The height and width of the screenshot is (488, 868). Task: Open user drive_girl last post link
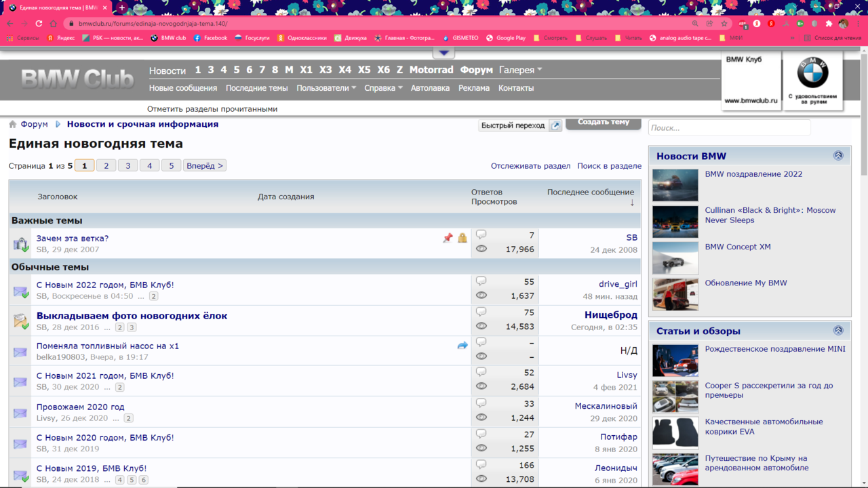[x=618, y=284]
